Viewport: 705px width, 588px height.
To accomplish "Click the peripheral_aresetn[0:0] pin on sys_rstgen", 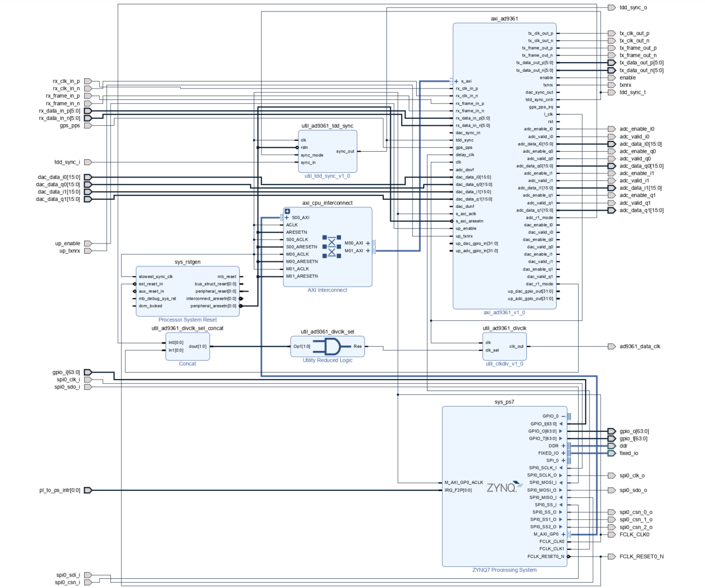I will (x=213, y=306).
